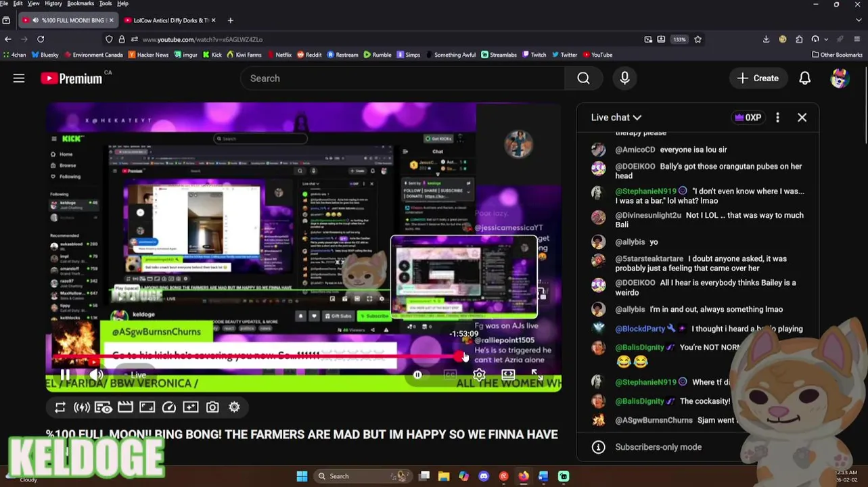Open the Twitch bookmark
The width and height of the screenshot is (868, 487).
pos(534,55)
